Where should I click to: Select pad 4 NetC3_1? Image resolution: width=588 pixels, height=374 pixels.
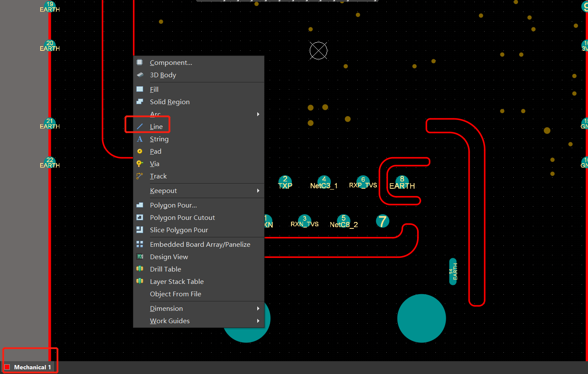point(324,182)
